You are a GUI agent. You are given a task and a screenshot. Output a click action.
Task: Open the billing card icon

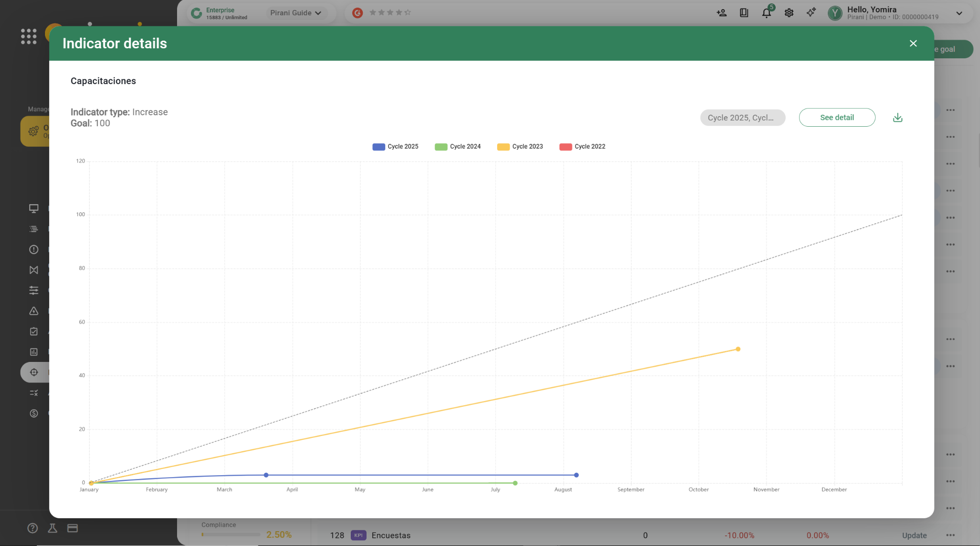click(x=72, y=528)
